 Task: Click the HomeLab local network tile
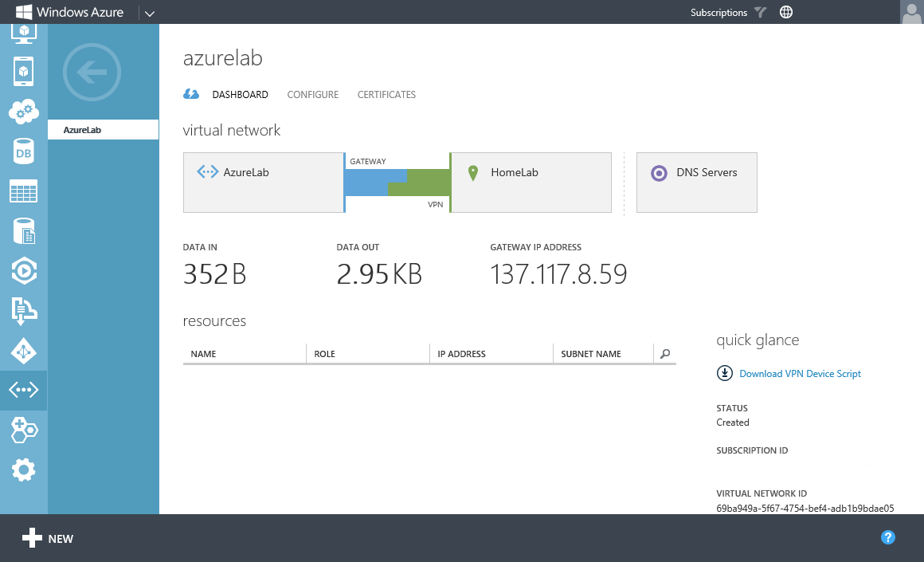click(531, 183)
